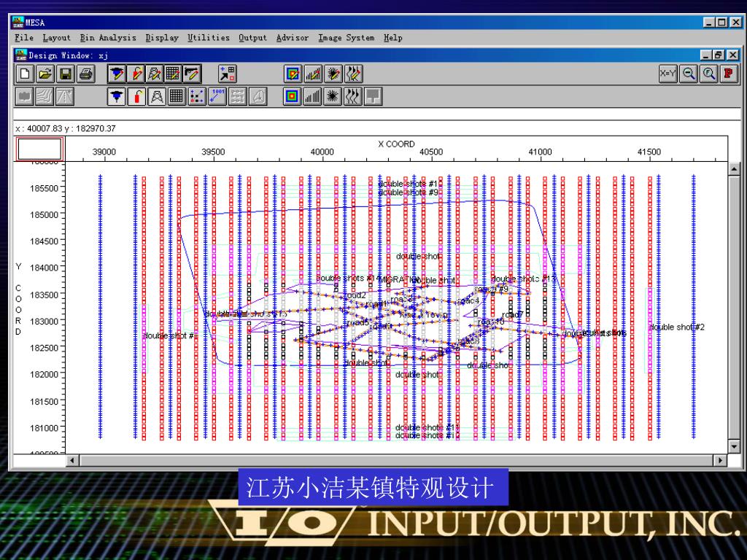Click the 1001 numbering icon
This screenshot has height=560, width=747.
(217, 97)
